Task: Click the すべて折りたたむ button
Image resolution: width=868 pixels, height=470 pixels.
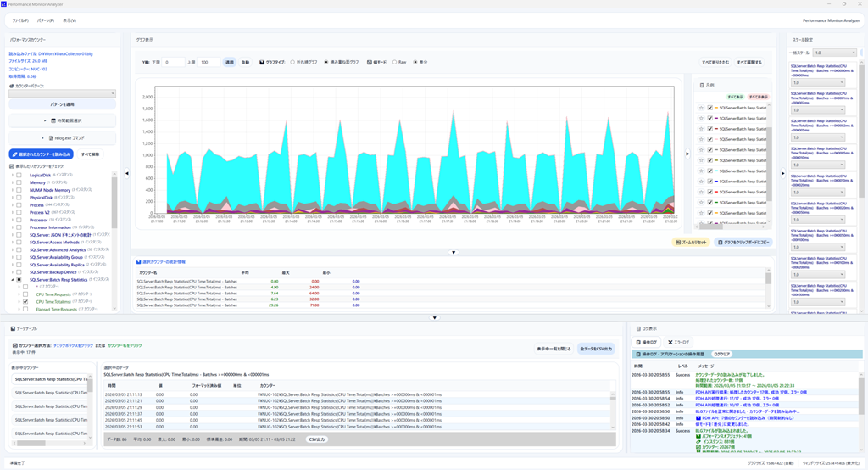Action: (x=715, y=62)
